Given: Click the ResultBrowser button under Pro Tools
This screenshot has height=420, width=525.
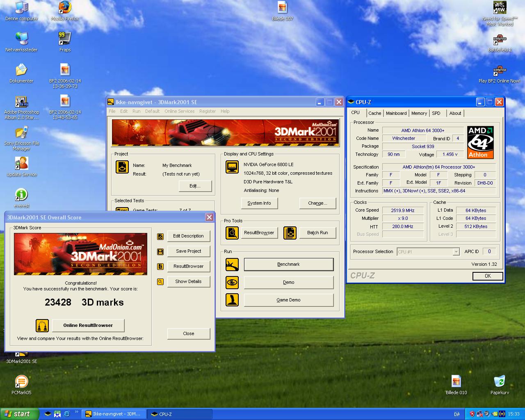Looking at the screenshot, I should tap(259, 233).
